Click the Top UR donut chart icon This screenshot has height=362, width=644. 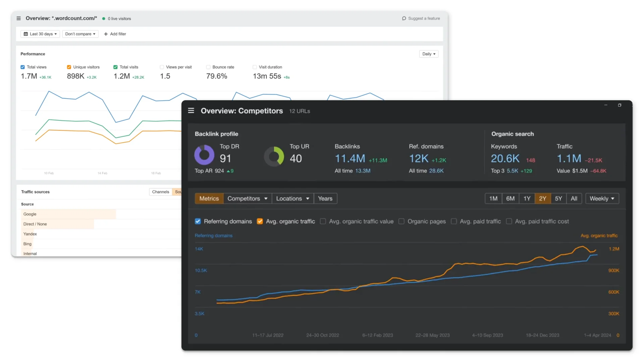(x=274, y=156)
